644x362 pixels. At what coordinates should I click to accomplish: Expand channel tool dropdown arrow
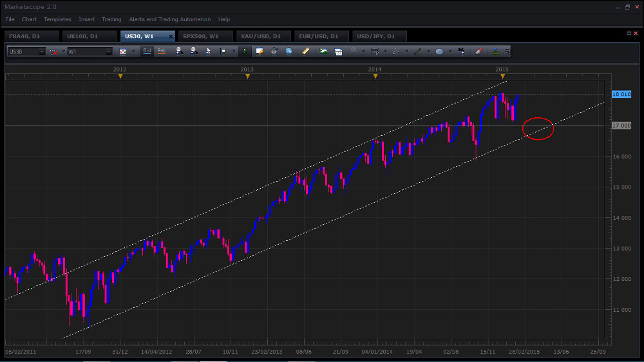pyautogui.click(x=363, y=52)
